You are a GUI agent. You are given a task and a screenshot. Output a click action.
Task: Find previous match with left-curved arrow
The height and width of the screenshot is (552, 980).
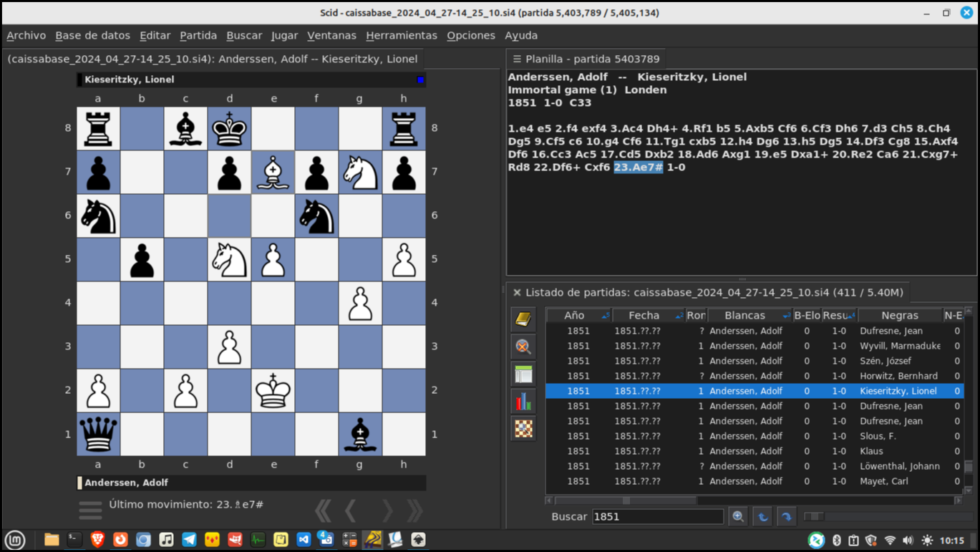click(762, 516)
